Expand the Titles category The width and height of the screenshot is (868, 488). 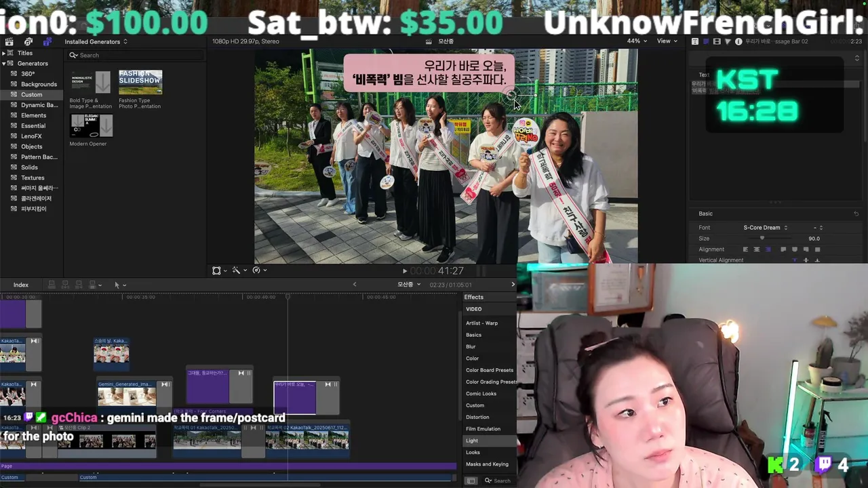[4, 53]
